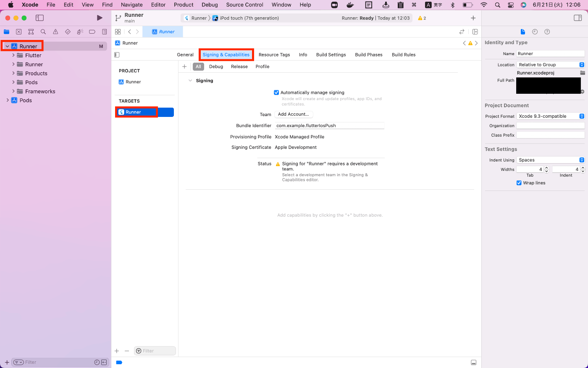The height and width of the screenshot is (368, 588).
Task: Toggle the Wrap lines checkbox
Action: click(519, 183)
